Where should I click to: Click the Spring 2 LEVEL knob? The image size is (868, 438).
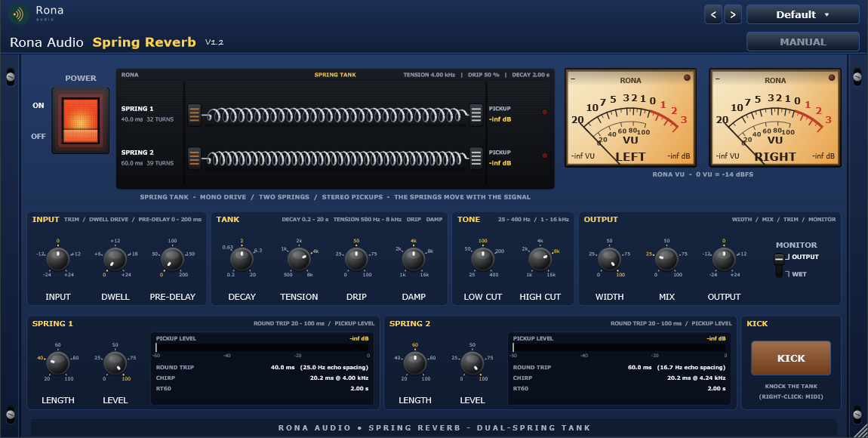click(x=472, y=362)
